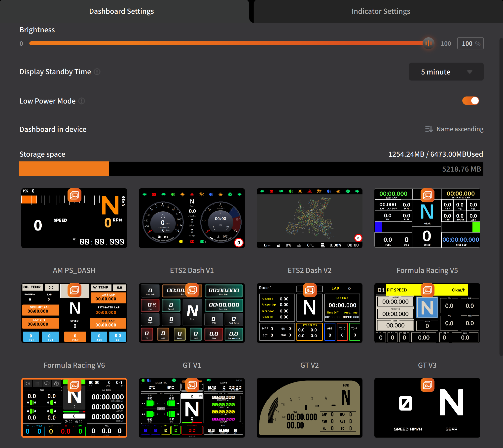Switch to Indicator Settings tab

click(381, 11)
